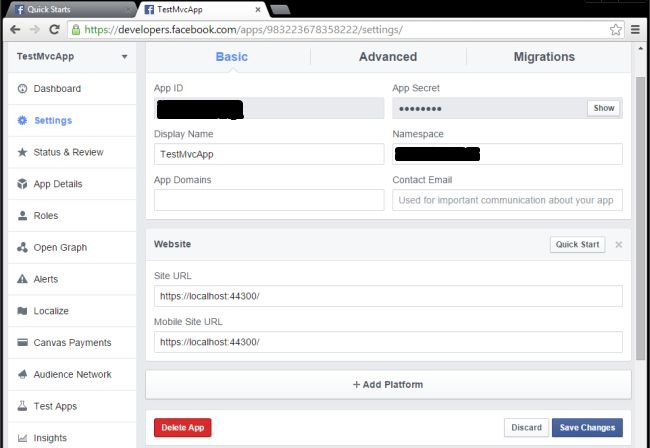Click the browser forward arrow

point(35,29)
